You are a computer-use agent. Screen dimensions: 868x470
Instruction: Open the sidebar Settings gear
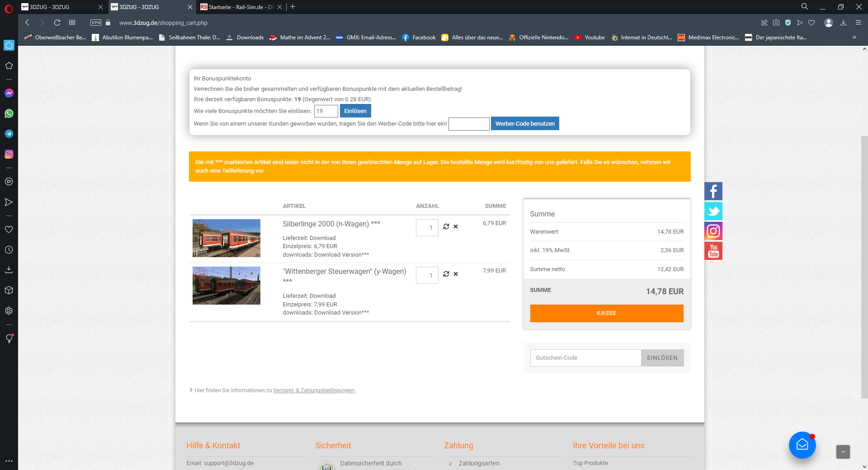coord(9,310)
